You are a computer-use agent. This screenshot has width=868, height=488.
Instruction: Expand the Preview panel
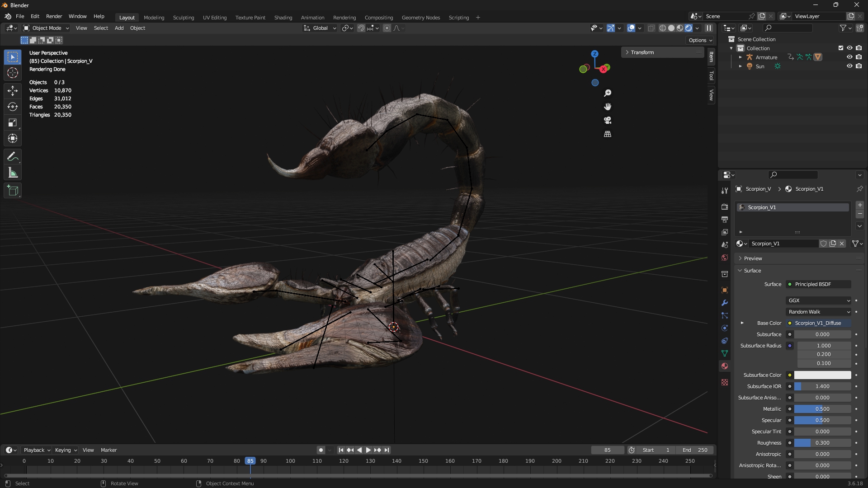click(753, 258)
